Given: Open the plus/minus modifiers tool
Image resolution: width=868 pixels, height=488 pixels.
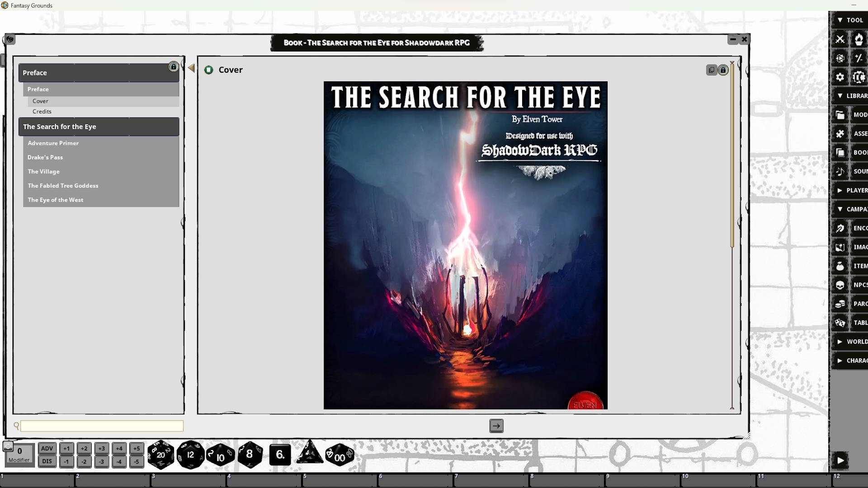Looking at the screenshot, I should pyautogui.click(x=859, y=58).
